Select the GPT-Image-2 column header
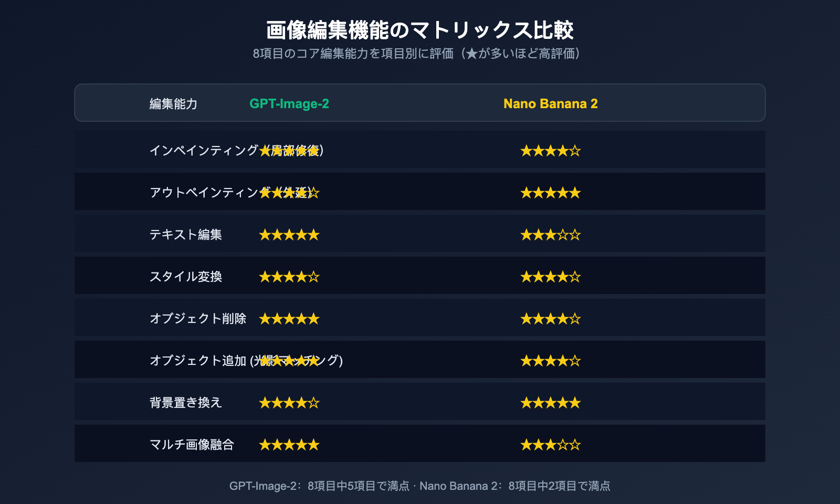840x504 pixels. point(289,103)
